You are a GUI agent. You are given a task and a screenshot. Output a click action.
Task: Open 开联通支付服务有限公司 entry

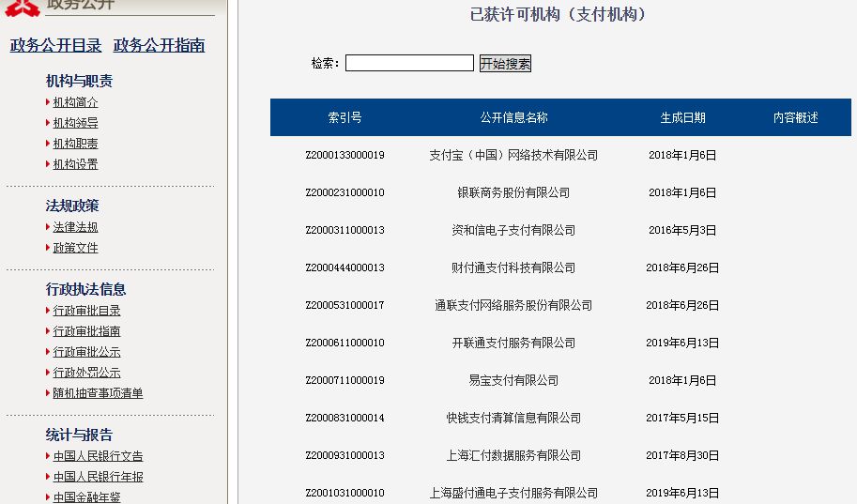pos(513,343)
